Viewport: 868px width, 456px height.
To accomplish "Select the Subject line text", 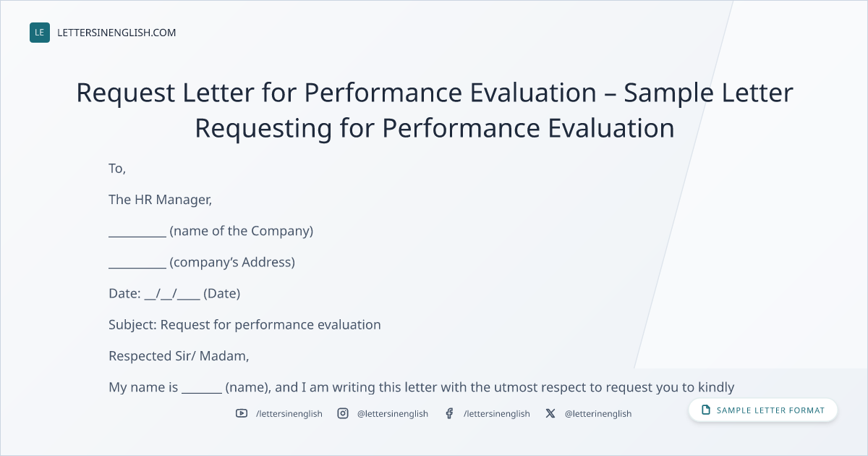I will (244, 325).
